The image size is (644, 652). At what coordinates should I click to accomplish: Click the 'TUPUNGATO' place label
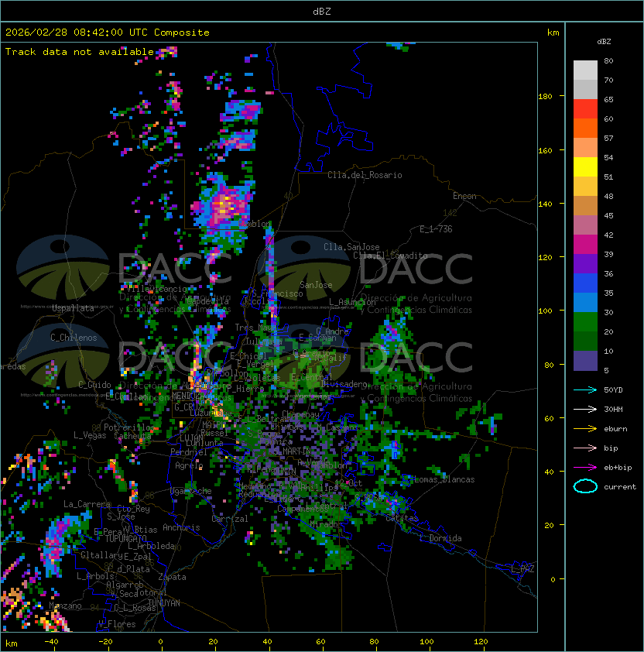125,538
